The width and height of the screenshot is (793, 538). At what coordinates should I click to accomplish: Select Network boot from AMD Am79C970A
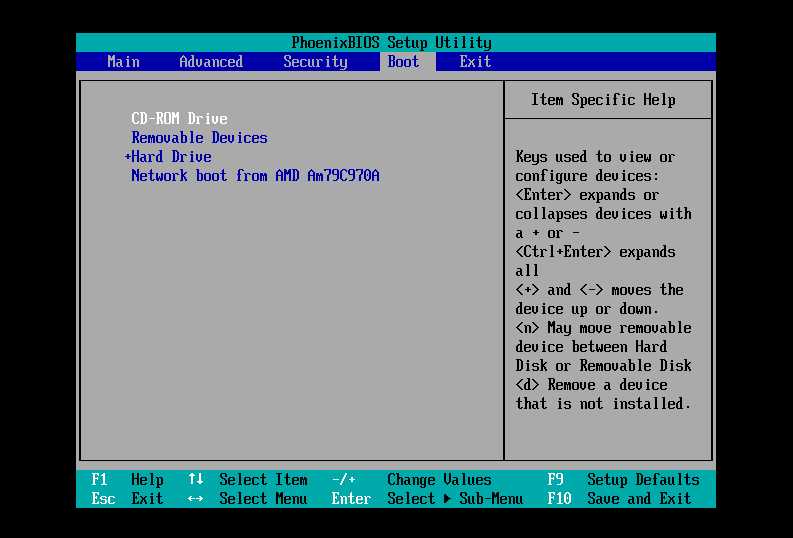pos(255,175)
